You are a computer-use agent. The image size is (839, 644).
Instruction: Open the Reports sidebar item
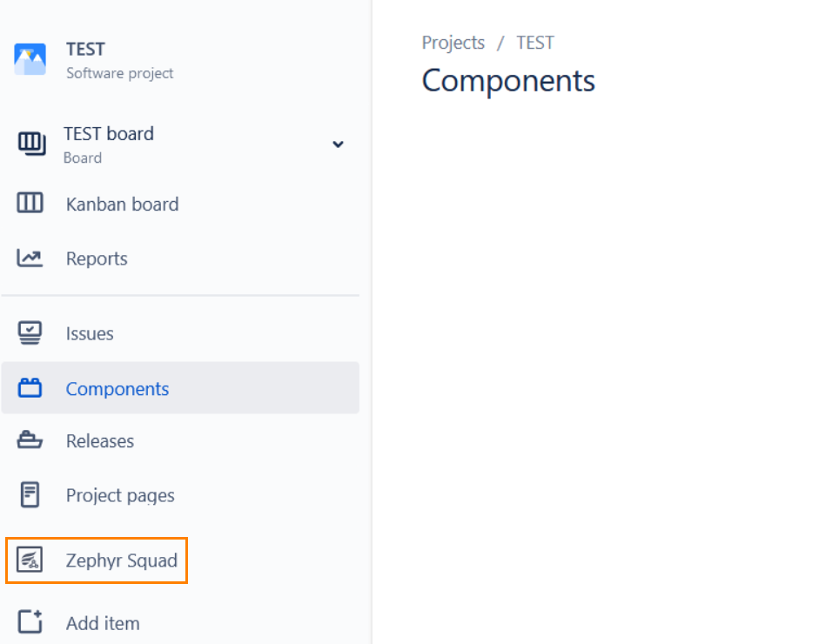click(x=97, y=258)
